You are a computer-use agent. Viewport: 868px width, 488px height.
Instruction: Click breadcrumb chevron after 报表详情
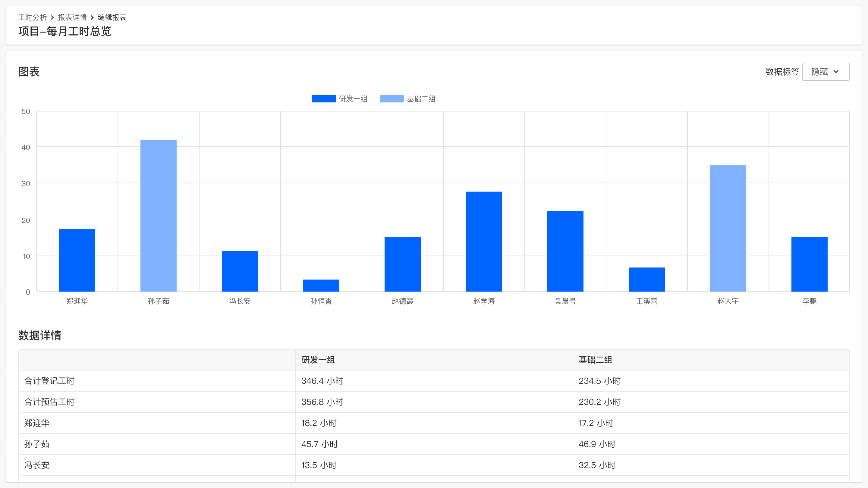[x=92, y=17]
